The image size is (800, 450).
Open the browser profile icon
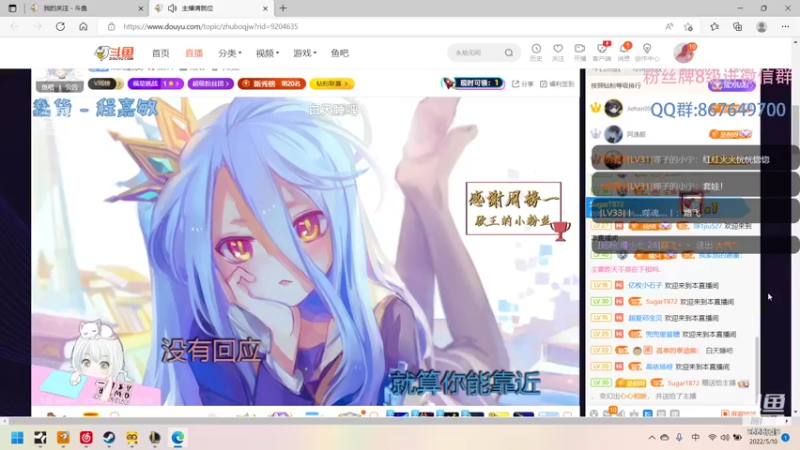[761, 27]
